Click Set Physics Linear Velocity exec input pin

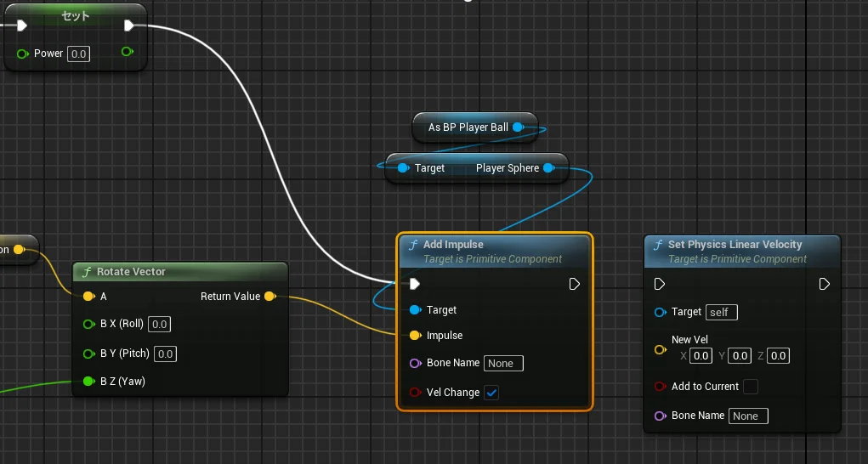[660, 284]
